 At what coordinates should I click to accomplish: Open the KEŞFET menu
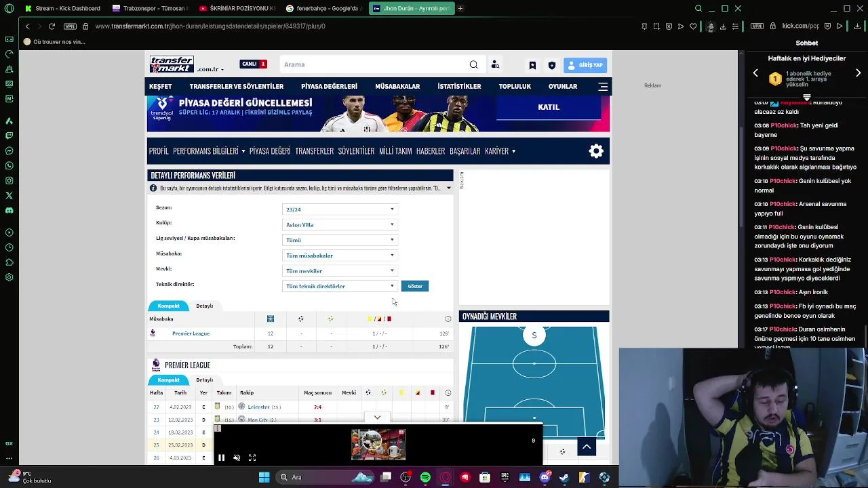[161, 87]
